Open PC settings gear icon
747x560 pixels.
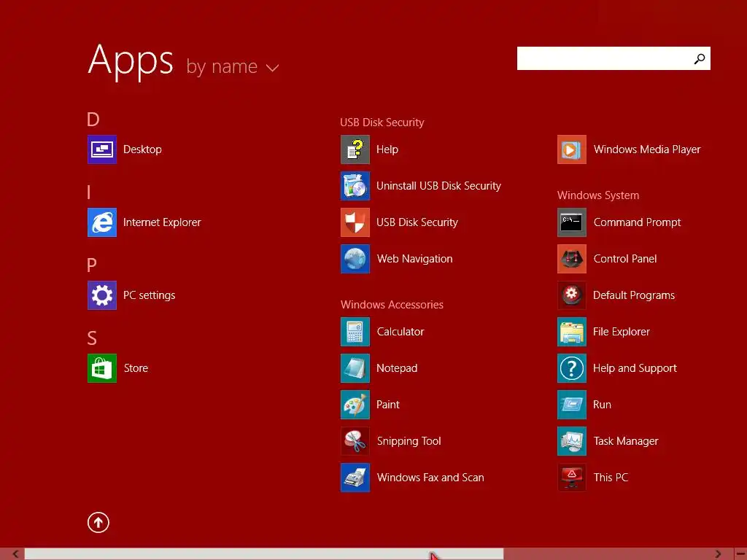coord(102,295)
